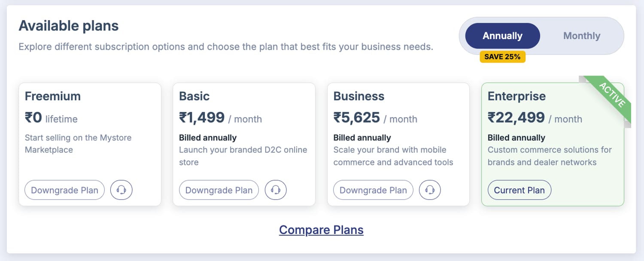Open the Compare Plans link
This screenshot has width=644, height=261.
coord(321,230)
